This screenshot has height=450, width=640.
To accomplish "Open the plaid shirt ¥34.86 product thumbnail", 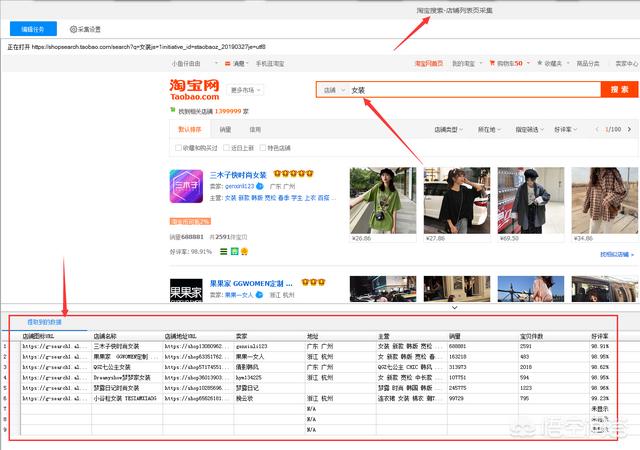I will click(x=604, y=200).
